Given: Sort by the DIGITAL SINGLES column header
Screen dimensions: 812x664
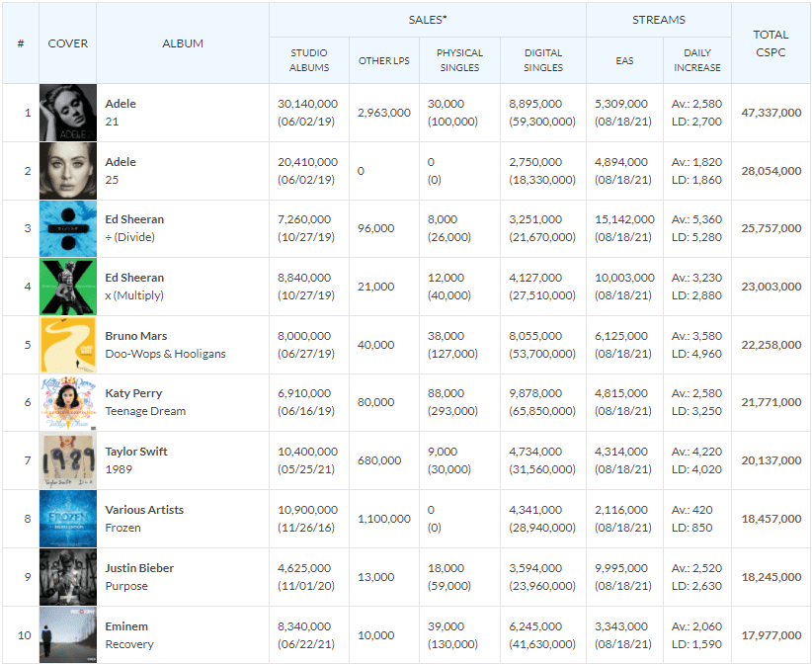Looking at the screenshot, I should pos(542,60).
